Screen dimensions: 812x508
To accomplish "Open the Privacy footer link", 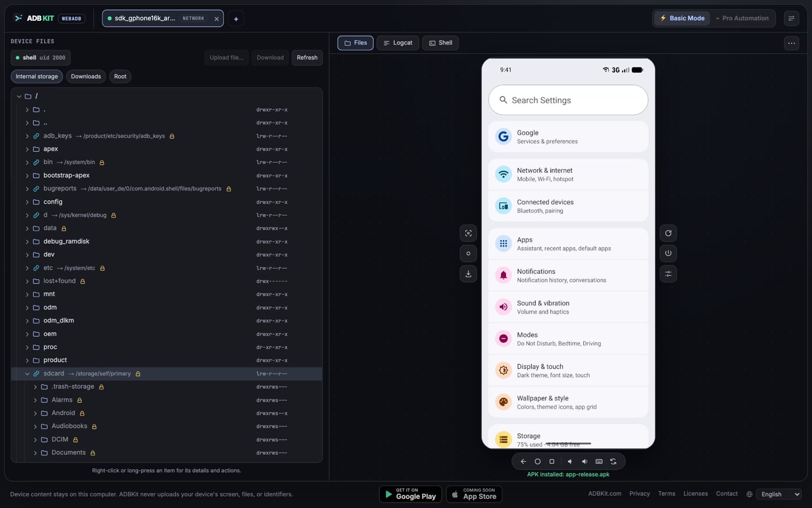I will click(x=639, y=494).
